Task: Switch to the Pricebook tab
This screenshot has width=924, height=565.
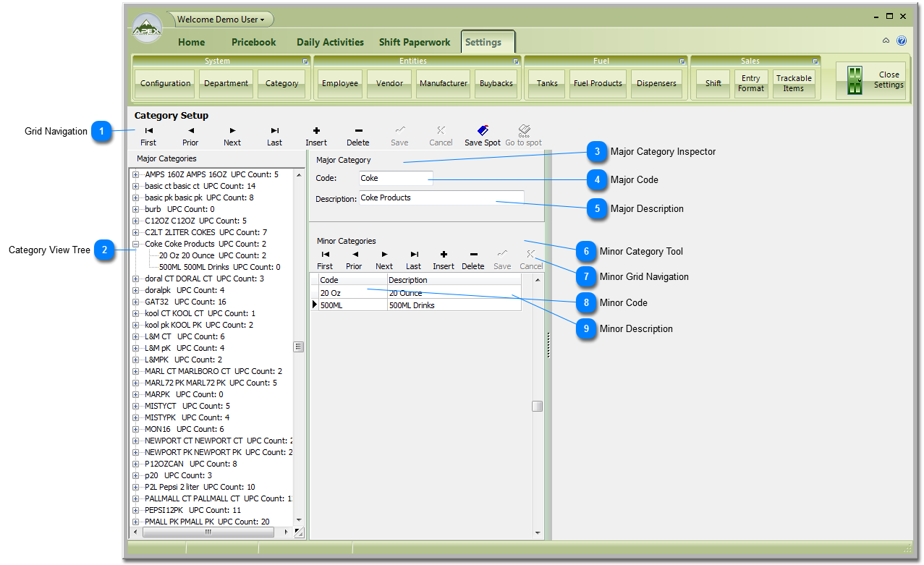Action: [x=253, y=42]
